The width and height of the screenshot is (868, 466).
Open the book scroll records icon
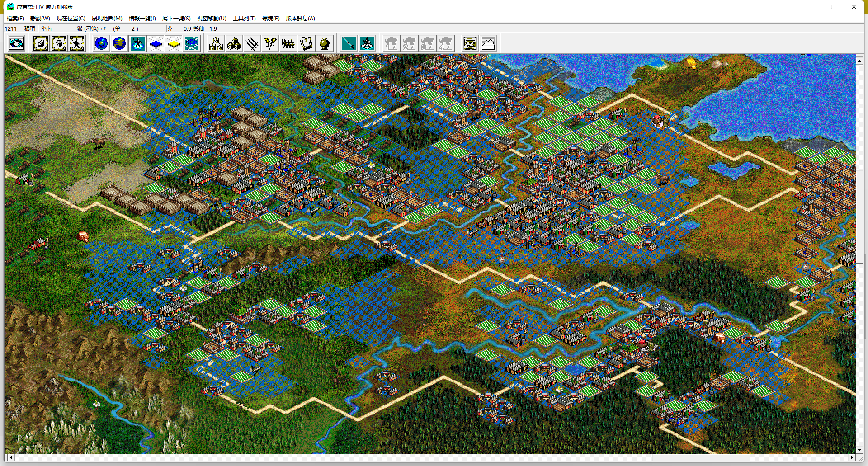(307, 44)
